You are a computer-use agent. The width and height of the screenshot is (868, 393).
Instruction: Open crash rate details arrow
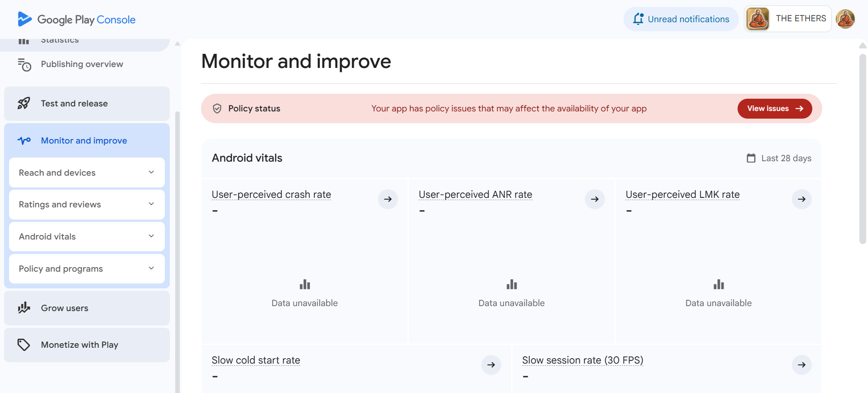coord(388,199)
